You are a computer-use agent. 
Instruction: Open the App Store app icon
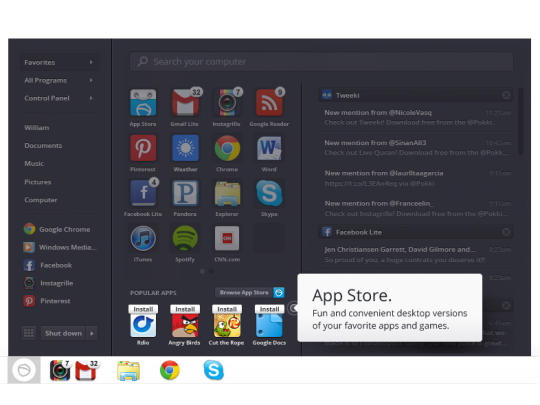coord(143,103)
